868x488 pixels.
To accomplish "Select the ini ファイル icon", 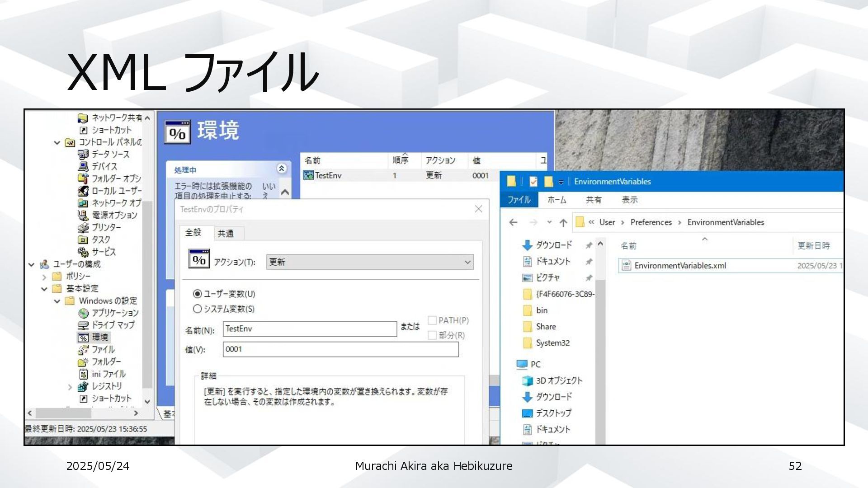I will pyautogui.click(x=83, y=374).
